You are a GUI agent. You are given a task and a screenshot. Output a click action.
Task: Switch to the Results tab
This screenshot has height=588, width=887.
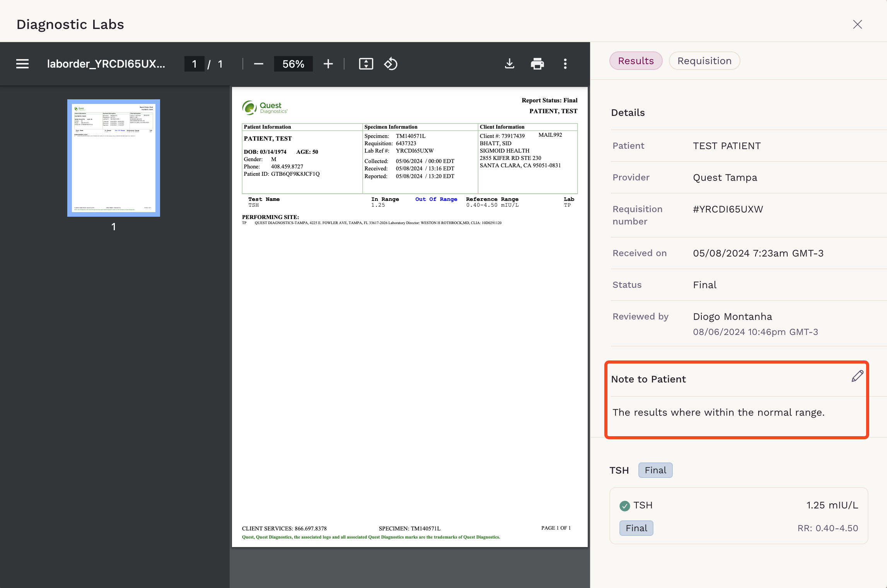click(636, 61)
